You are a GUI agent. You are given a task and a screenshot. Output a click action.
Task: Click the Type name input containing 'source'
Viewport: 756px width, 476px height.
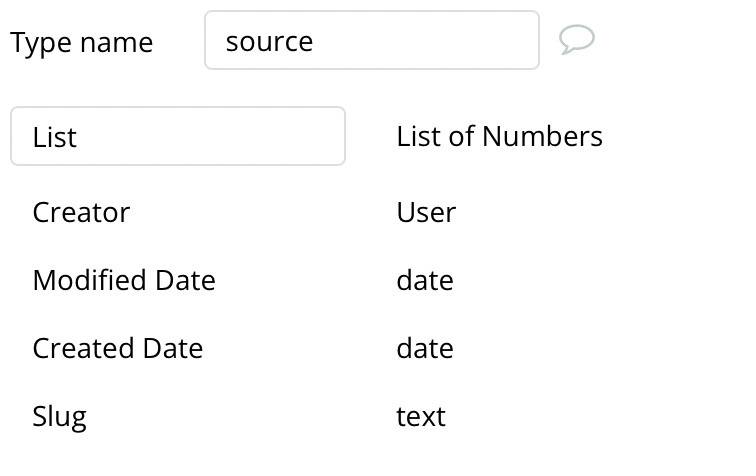[371, 41]
